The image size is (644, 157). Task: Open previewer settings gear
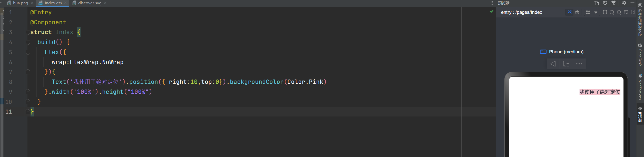[x=624, y=3]
